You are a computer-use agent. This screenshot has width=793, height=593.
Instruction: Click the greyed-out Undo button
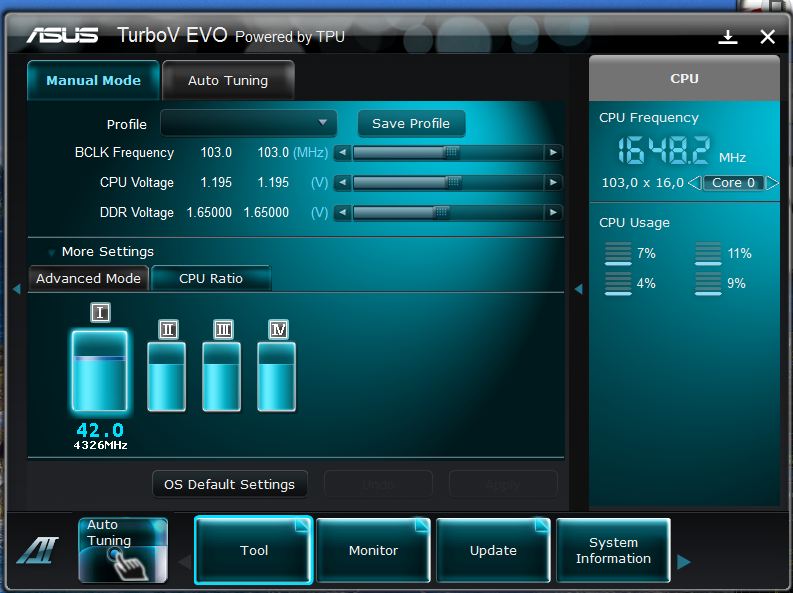click(378, 484)
